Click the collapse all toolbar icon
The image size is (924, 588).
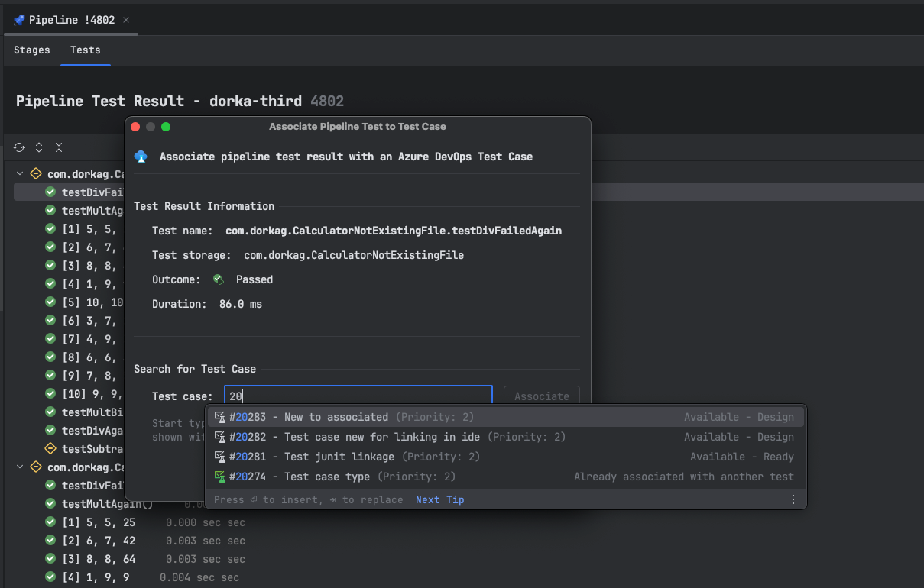click(x=59, y=147)
